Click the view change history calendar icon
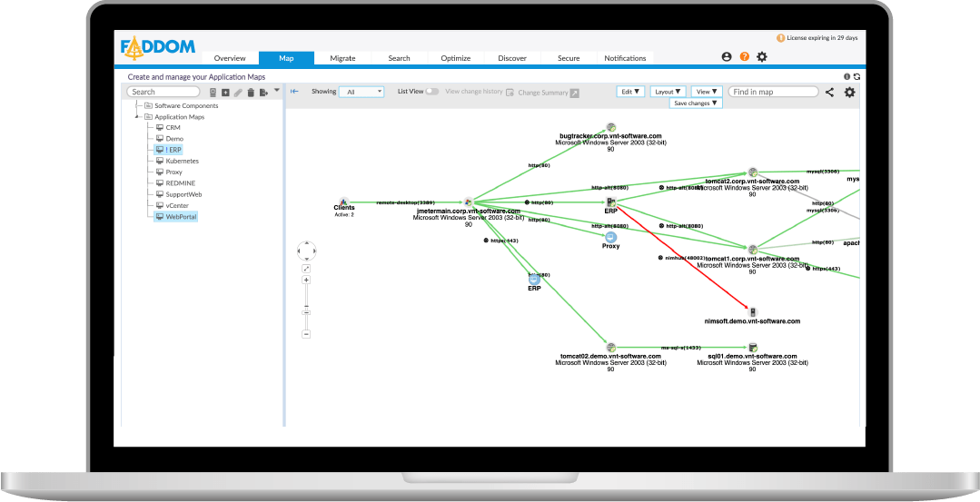980x502 pixels. pyautogui.click(x=510, y=93)
